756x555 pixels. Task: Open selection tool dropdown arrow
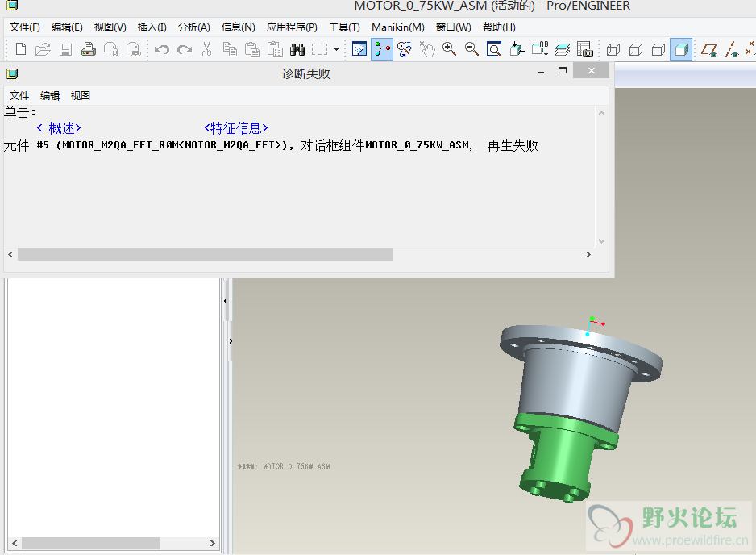click(337, 49)
